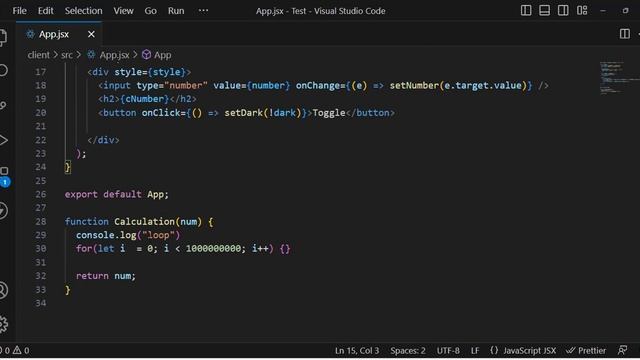The width and height of the screenshot is (640, 360).
Task: Open the File menu
Action: [x=20, y=11]
